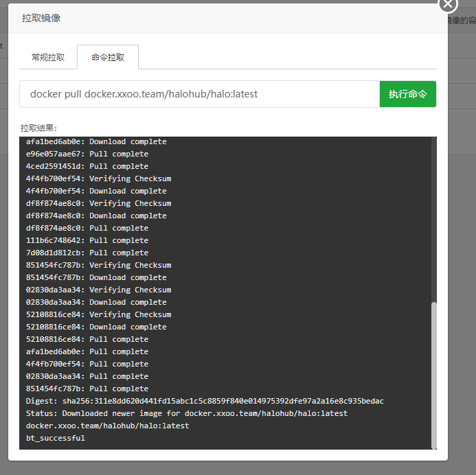Image resolution: width=476 pixels, height=475 pixels.
Task: Click the 851454fc787b Verifying Checksum line
Action: pyautogui.click(x=98, y=265)
